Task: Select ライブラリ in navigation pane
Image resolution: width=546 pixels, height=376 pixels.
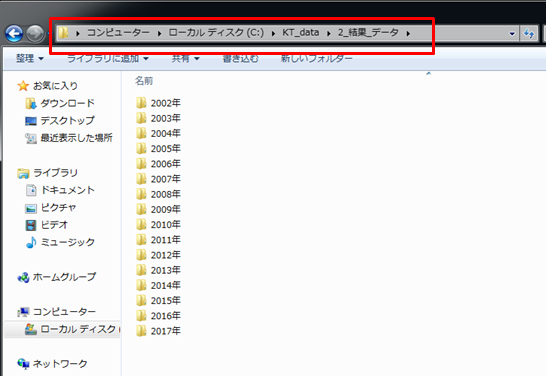Action: click(x=55, y=173)
